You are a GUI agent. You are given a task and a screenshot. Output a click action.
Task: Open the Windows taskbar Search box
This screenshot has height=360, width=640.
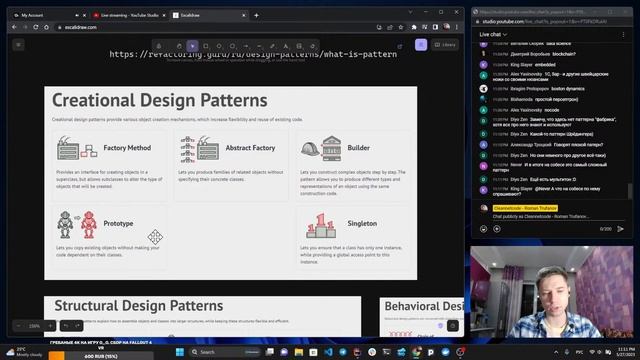(x=224, y=352)
